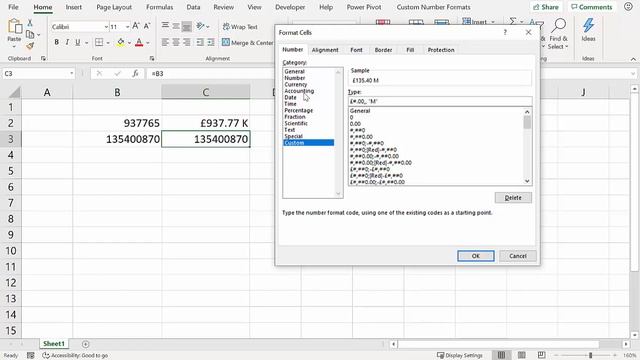Viewport: 640px width, 360px height.
Task: Switch to Page Break Preview icon
Action: click(542, 355)
